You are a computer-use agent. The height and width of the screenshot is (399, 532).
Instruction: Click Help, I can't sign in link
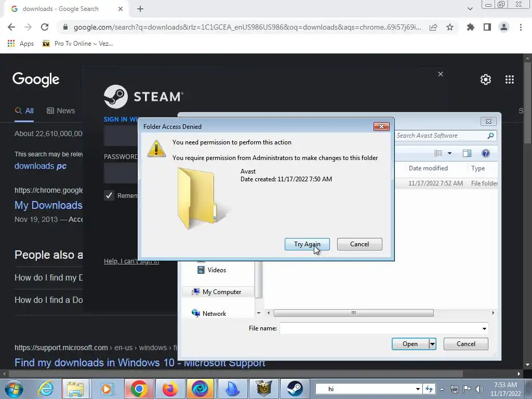(131, 261)
